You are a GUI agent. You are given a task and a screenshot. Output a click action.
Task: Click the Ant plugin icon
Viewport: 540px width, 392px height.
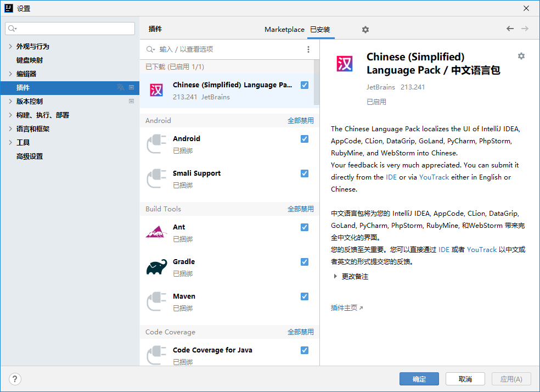pos(156,231)
